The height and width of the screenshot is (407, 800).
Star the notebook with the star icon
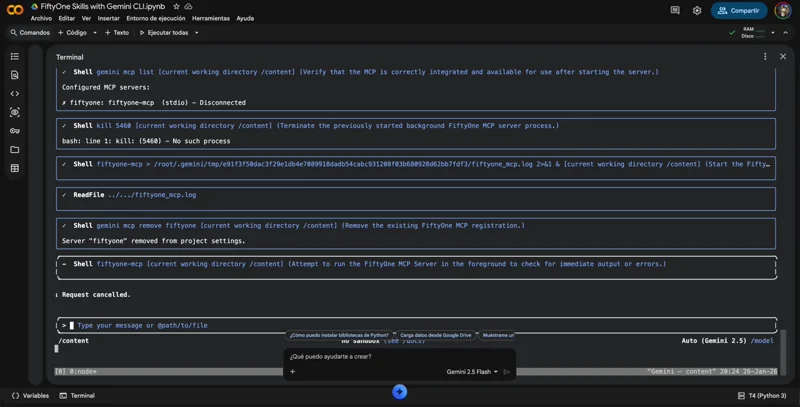(x=176, y=7)
